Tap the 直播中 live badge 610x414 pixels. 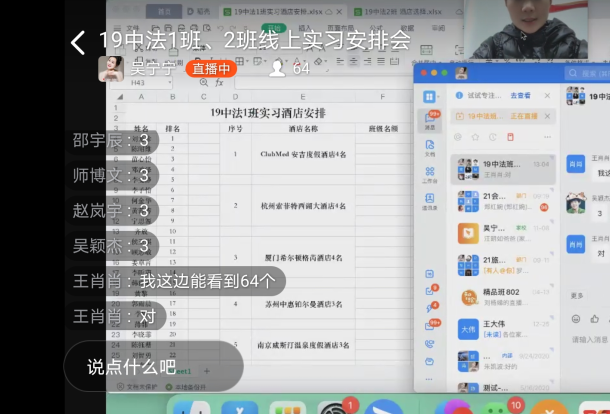pyautogui.click(x=211, y=69)
